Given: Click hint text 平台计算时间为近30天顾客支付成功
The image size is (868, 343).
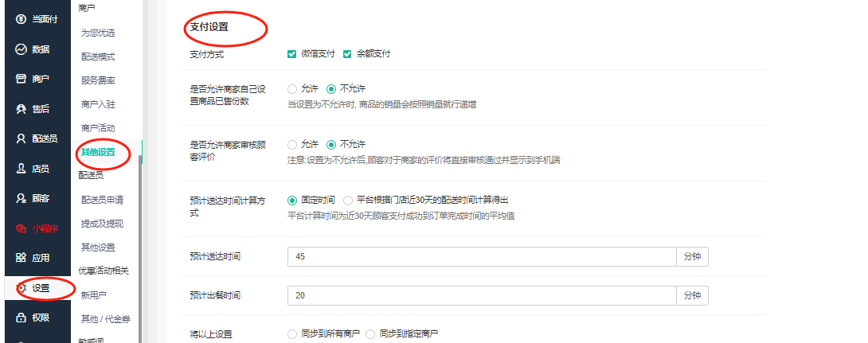Looking at the screenshot, I should click(x=401, y=216).
